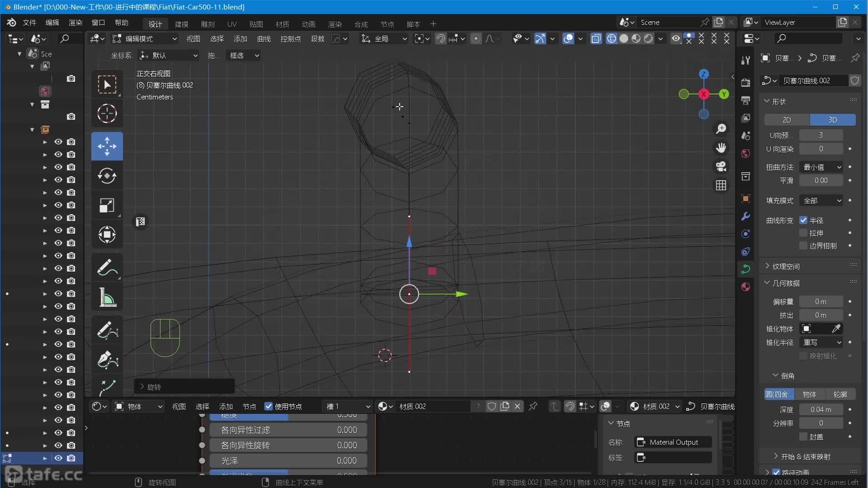Select the 3D Cursor tool
The width and height of the screenshot is (868, 488).
click(107, 113)
